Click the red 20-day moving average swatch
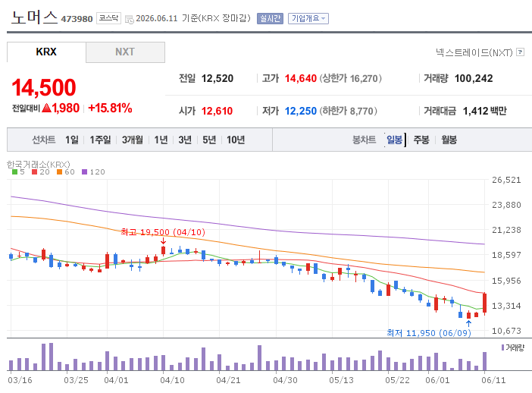The width and height of the screenshot is (532, 393). pos(34,172)
